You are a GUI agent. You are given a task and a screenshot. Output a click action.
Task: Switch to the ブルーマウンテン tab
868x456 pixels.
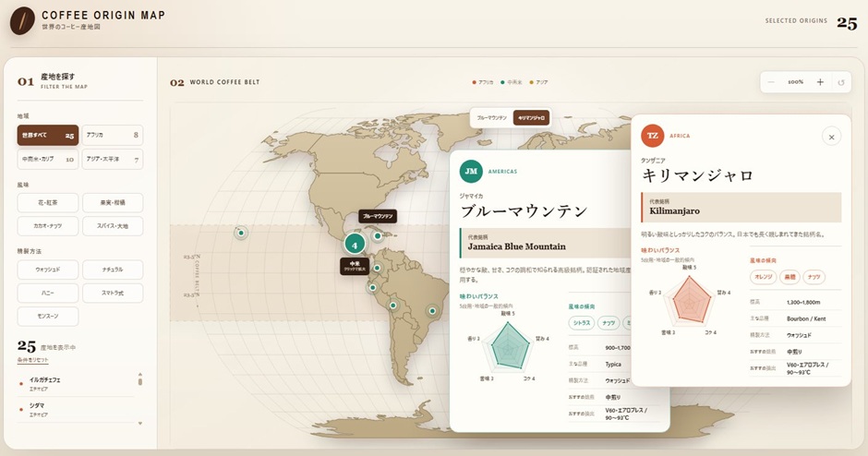pos(491,118)
